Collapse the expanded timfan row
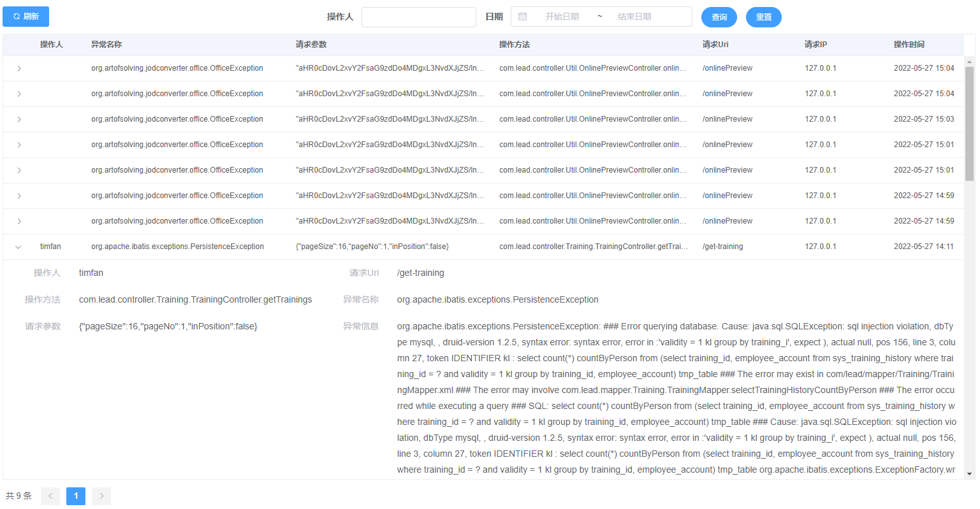This screenshot has height=509, width=980. (18, 247)
